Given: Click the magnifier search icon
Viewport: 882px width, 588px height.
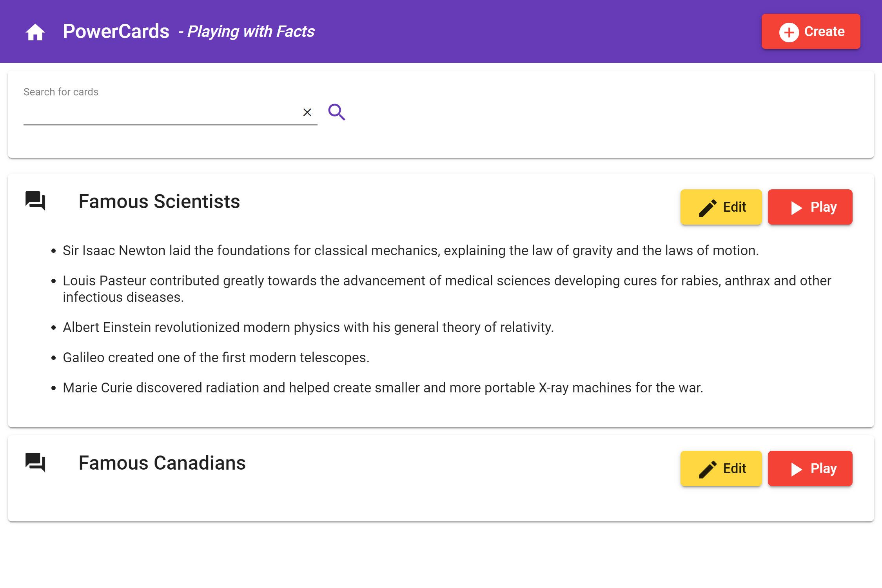Looking at the screenshot, I should pos(336,112).
